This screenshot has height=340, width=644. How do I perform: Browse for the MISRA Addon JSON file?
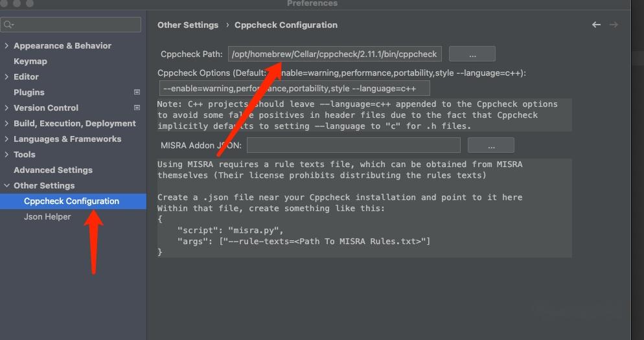[490, 145]
